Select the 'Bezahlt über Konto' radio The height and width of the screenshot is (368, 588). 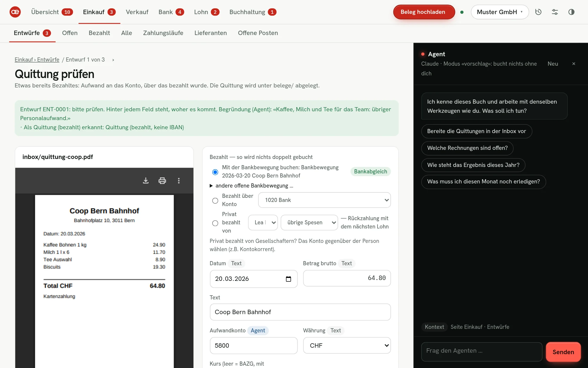tap(215, 200)
